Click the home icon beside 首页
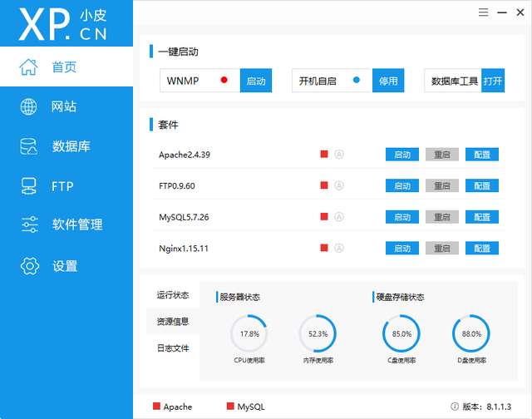532x419 pixels. [28, 67]
